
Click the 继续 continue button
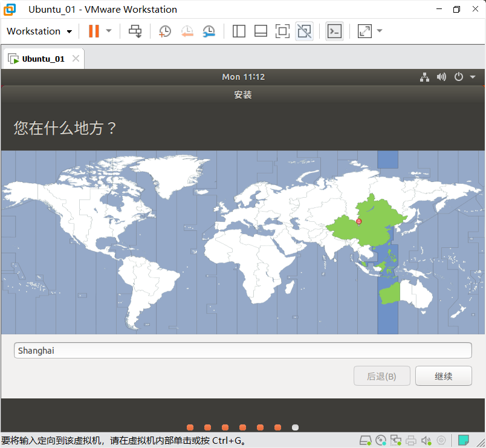click(444, 376)
